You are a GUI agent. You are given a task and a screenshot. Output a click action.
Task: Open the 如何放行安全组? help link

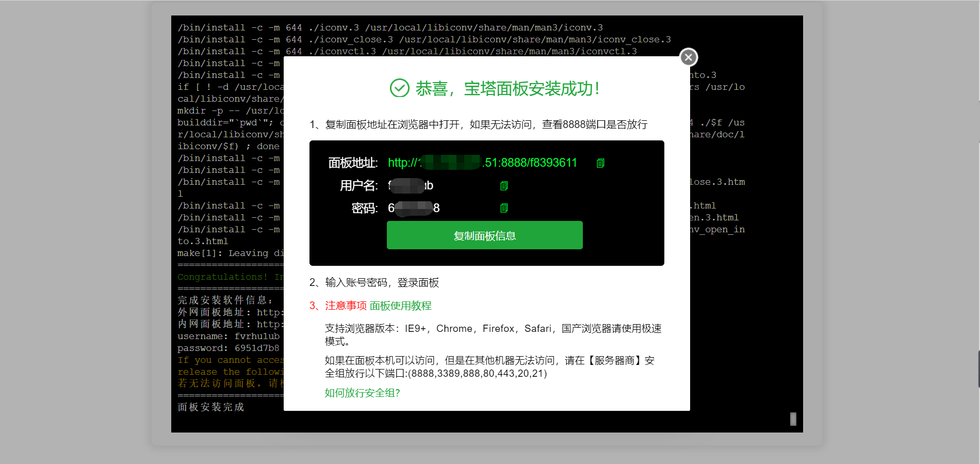point(362,393)
